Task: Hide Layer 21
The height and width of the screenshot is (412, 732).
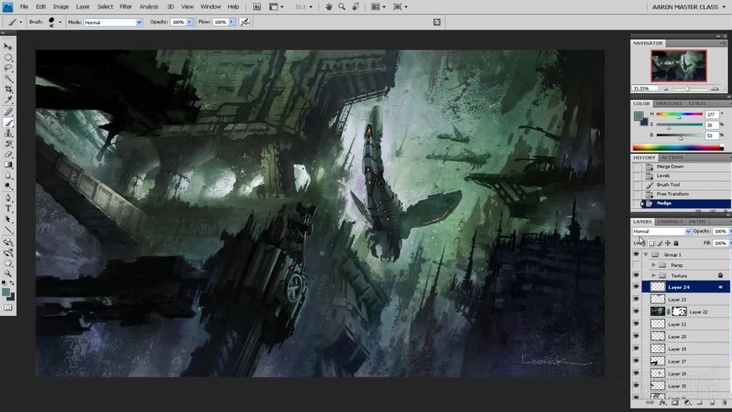Action: (636, 324)
